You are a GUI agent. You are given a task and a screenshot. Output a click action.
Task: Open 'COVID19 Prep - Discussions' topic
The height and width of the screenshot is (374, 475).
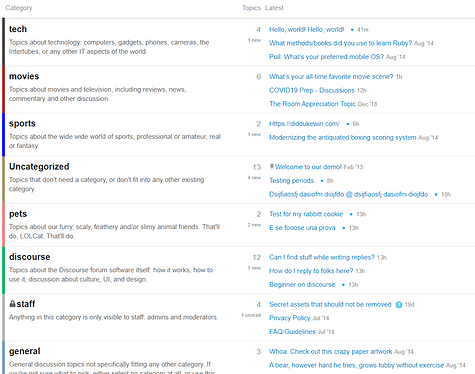click(x=312, y=90)
